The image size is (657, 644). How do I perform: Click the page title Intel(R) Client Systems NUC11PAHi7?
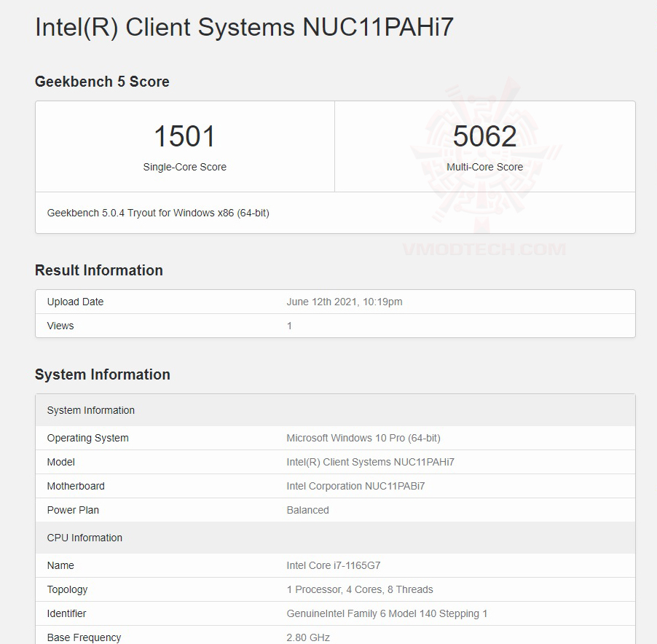coord(244,28)
